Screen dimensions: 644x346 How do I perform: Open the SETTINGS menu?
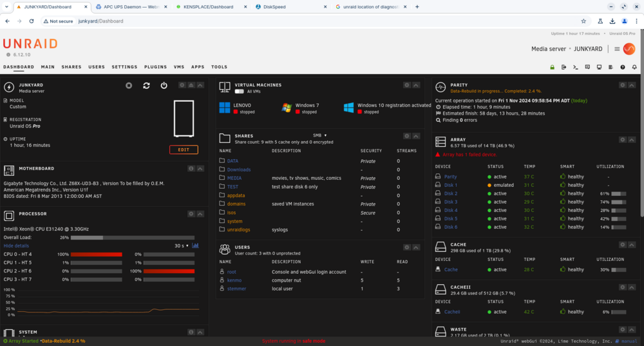pyautogui.click(x=124, y=67)
